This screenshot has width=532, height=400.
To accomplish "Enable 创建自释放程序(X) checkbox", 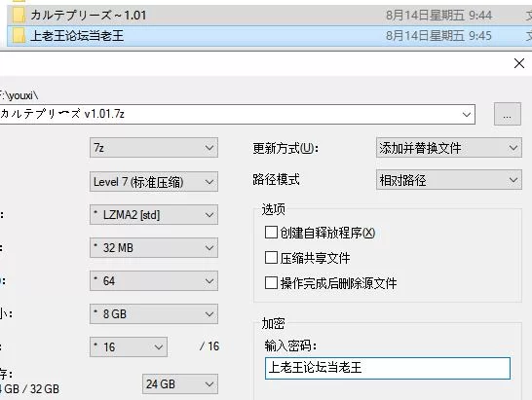I will (271, 233).
